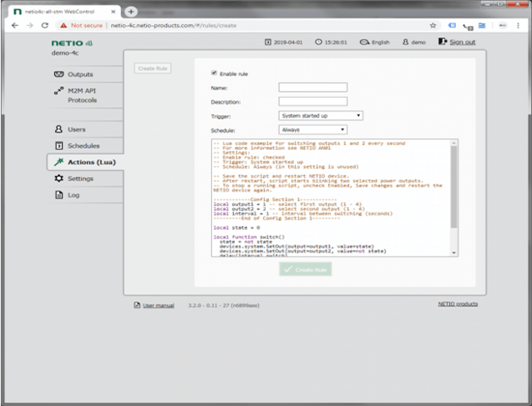Click the Users person icon
The height and width of the screenshot is (406, 532).
click(58, 129)
